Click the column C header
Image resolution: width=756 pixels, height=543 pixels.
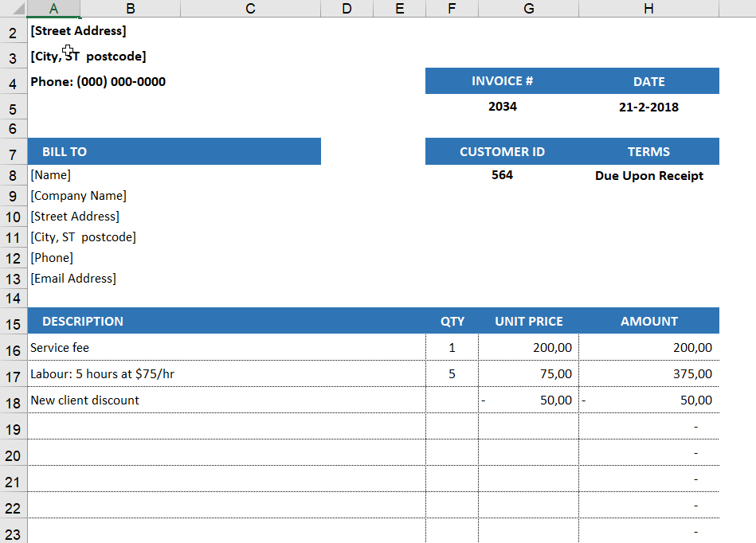(x=250, y=8)
